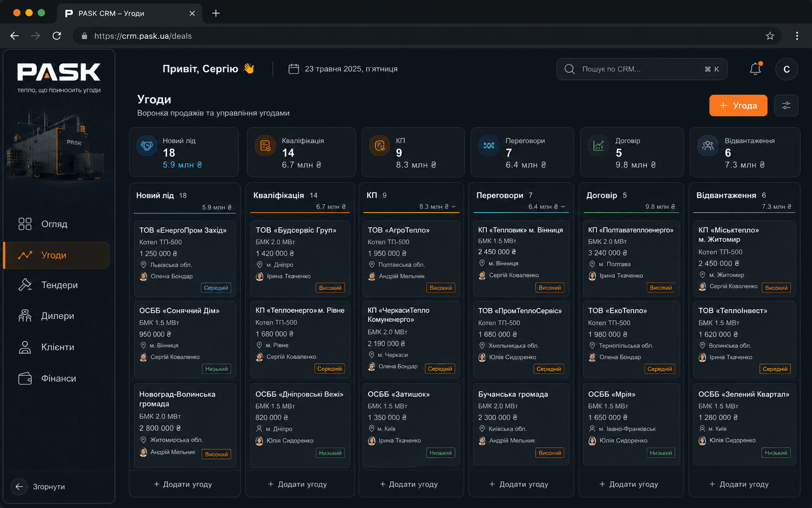Add deal in Договір column
This screenshot has height=508, width=812.
[629, 484]
